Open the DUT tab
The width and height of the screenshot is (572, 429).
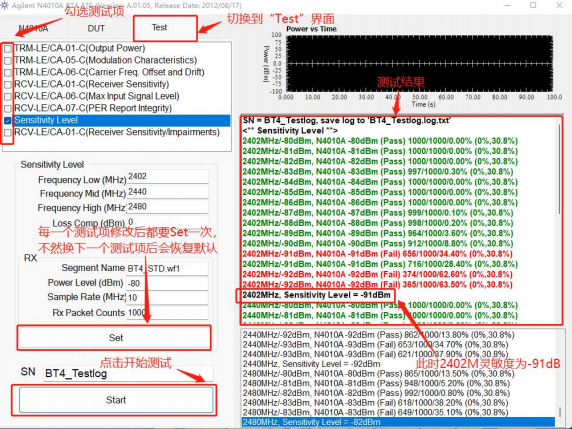click(96, 28)
